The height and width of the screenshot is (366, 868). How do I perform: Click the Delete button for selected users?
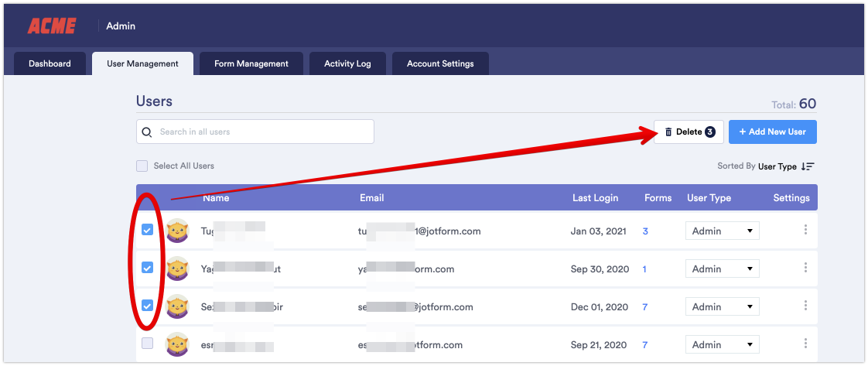click(689, 132)
